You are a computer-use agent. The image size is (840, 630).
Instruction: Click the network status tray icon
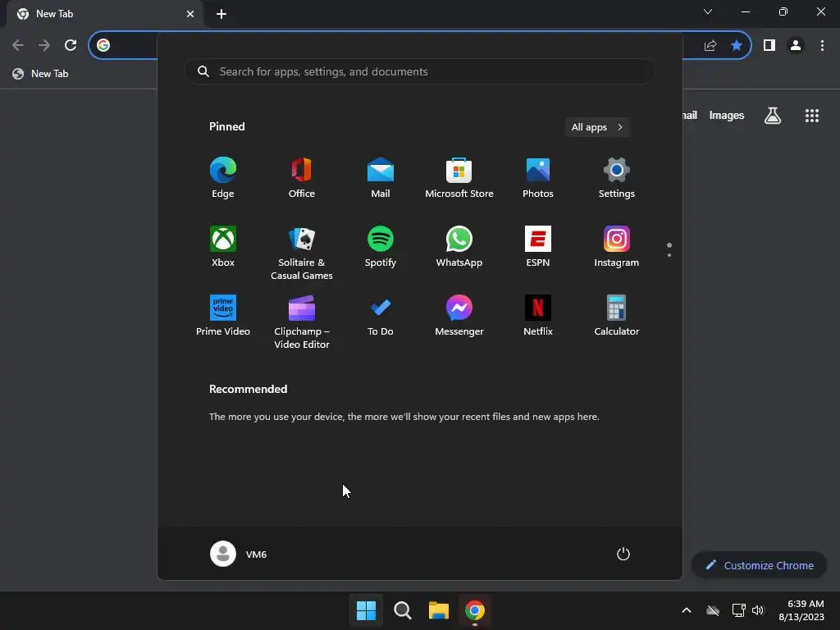click(739, 610)
